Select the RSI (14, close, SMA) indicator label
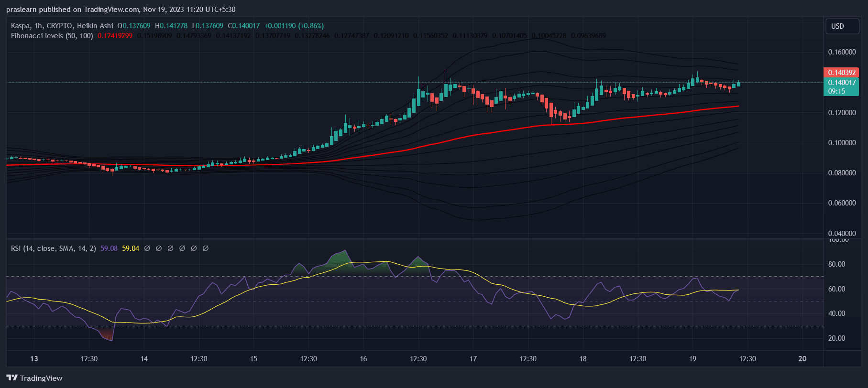This screenshot has width=868, height=388. pyautogui.click(x=54, y=248)
